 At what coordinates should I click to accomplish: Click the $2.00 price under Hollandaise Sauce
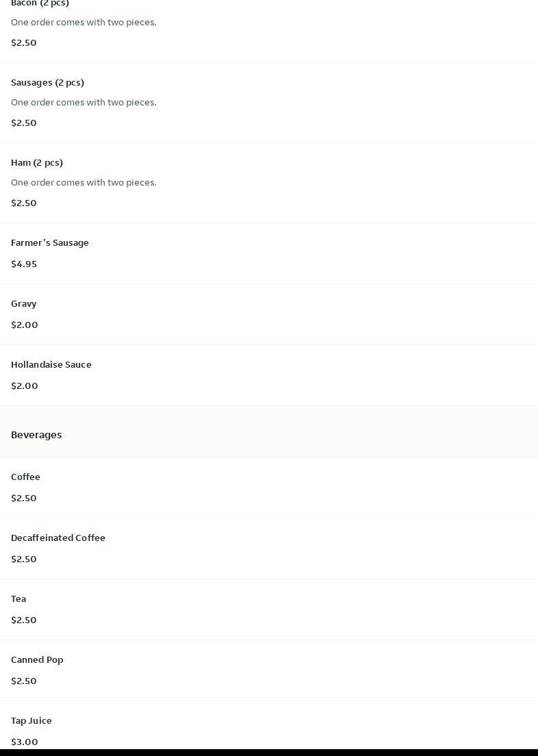(x=25, y=386)
